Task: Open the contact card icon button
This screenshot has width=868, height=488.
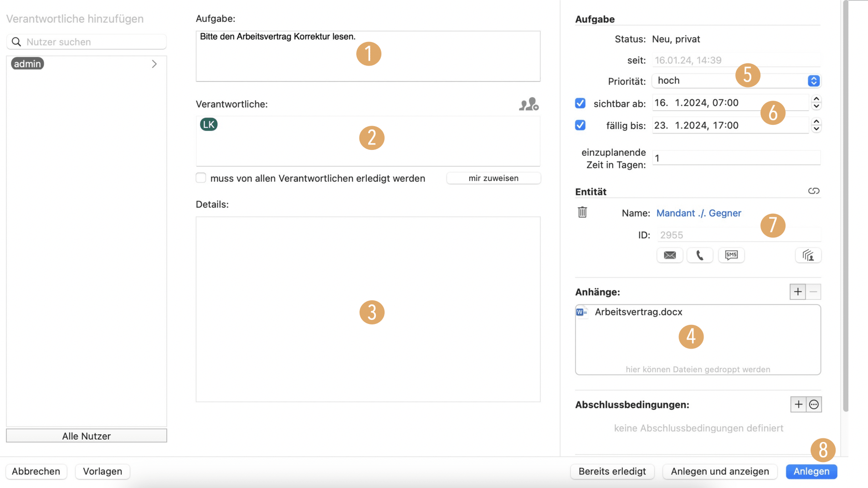Action: tap(808, 255)
